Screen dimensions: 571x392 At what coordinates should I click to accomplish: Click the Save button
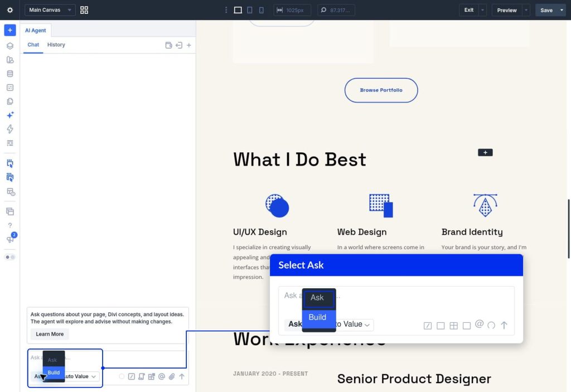pyautogui.click(x=546, y=10)
